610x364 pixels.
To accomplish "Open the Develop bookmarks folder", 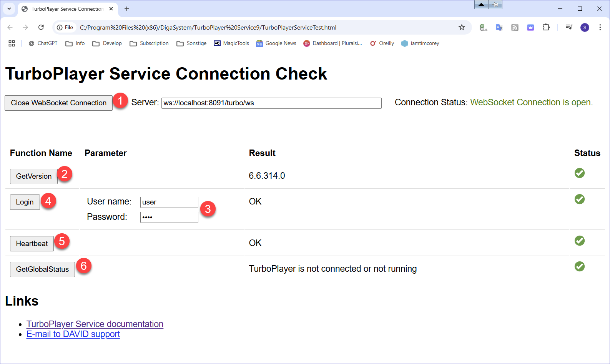I will click(x=107, y=43).
